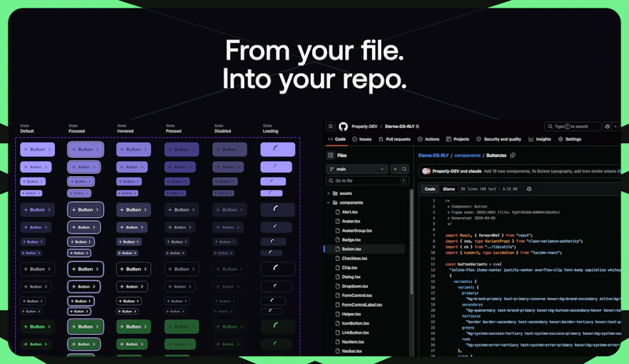Image resolution: width=629 pixels, height=364 pixels.
Task: Switch to the Blame view
Action: click(448, 189)
